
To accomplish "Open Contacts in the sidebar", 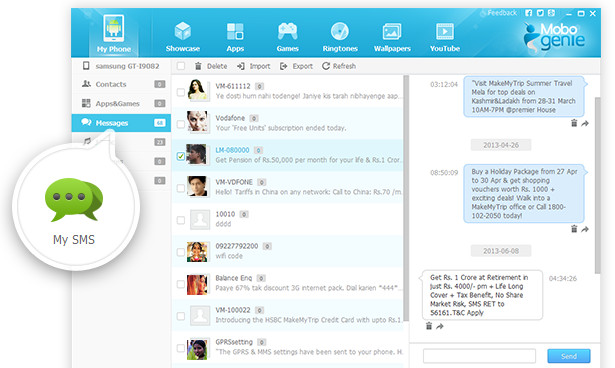I will click(122, 84).
